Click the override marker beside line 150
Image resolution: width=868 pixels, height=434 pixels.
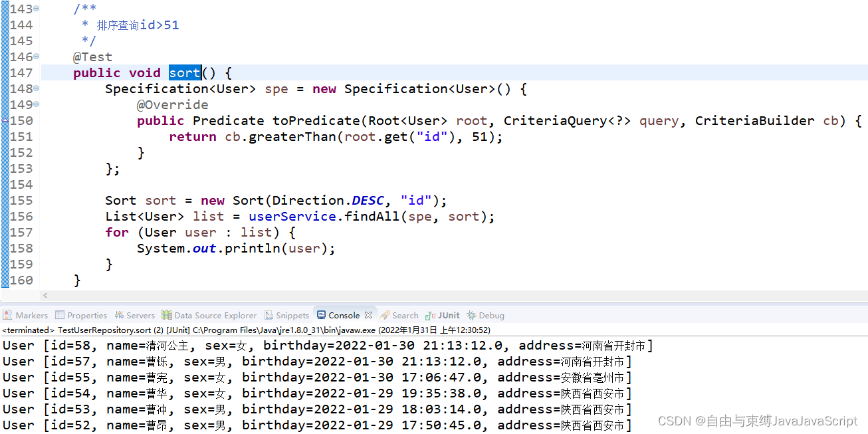[5, 120]
